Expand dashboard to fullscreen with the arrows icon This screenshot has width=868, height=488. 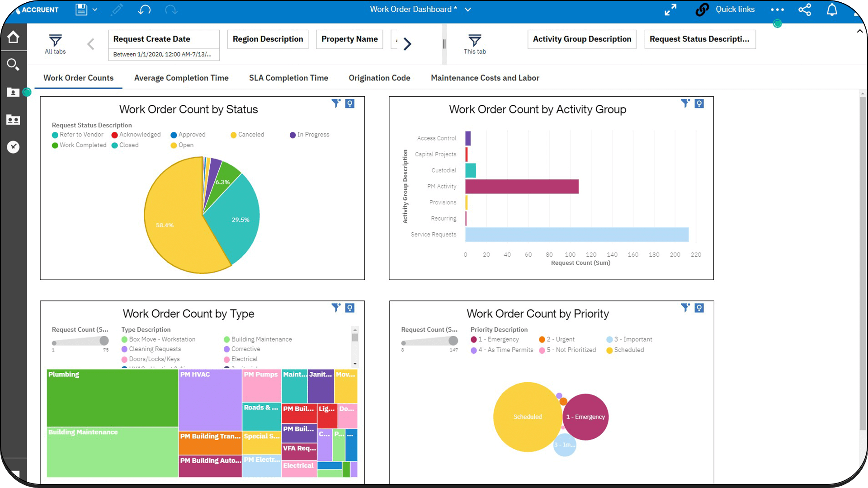tap(670, 9)
